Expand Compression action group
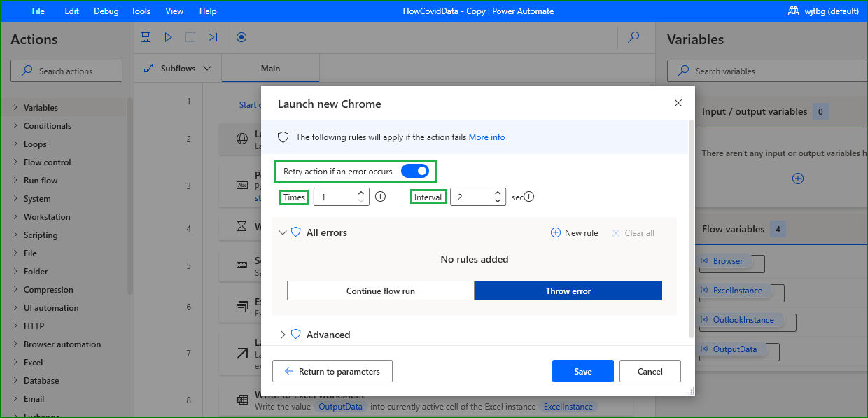Screen dimensions: 868x418 pos(15,290)
